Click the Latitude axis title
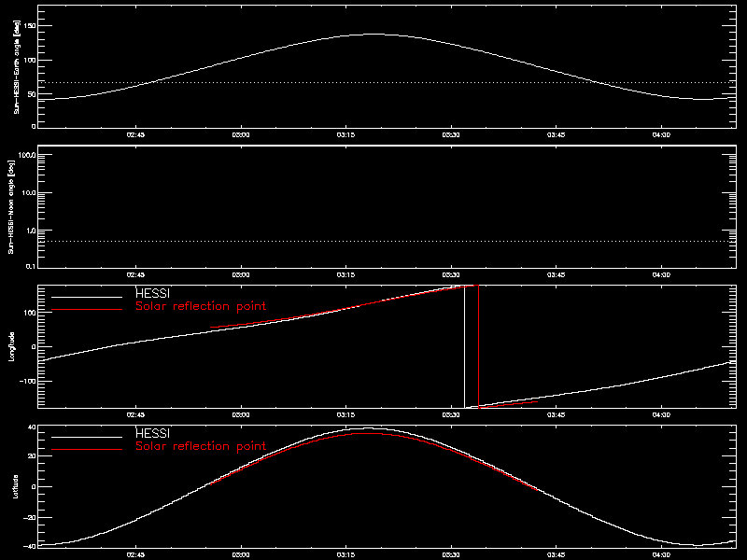The image size is (747, 560). click(16, 486)
